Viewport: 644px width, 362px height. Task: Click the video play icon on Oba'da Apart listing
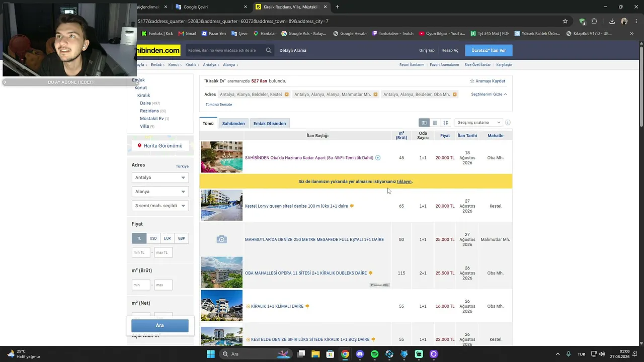[x=378, y=158]
